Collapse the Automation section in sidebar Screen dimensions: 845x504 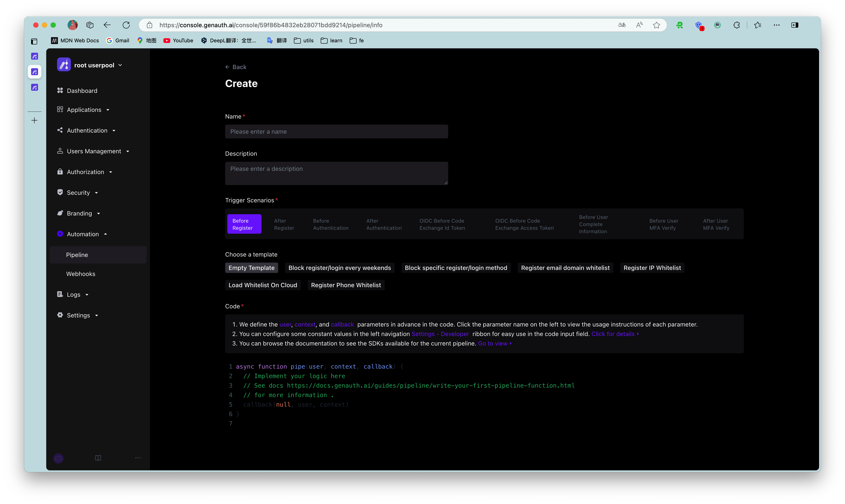[83, 234]
